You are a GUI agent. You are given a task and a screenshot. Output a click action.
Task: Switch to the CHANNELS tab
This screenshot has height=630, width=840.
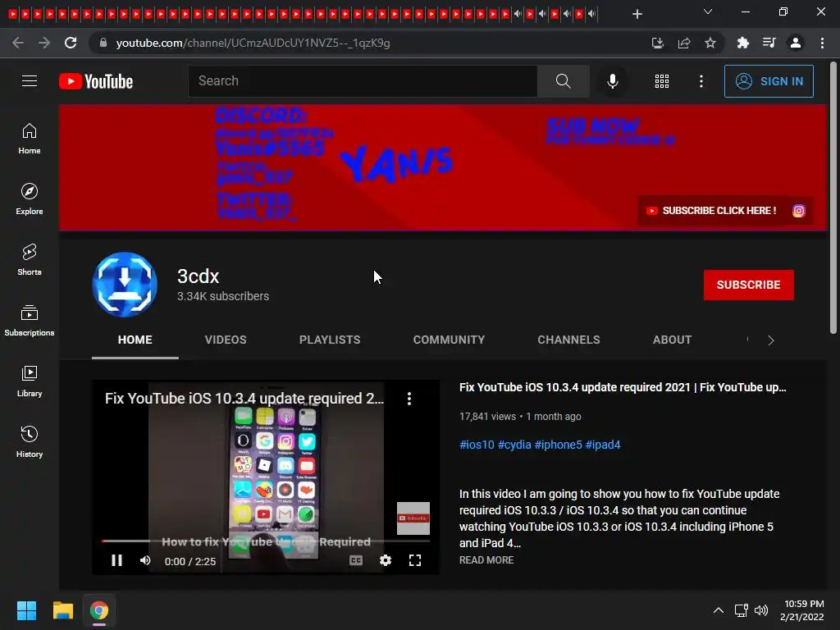569,340
